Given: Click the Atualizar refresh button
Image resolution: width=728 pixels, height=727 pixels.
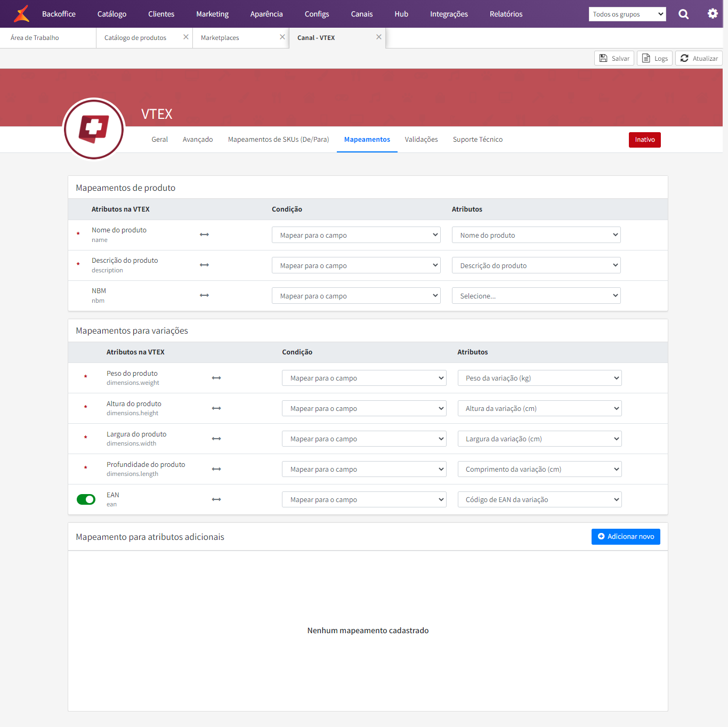Looking at the screenshot, I should 699,58.
